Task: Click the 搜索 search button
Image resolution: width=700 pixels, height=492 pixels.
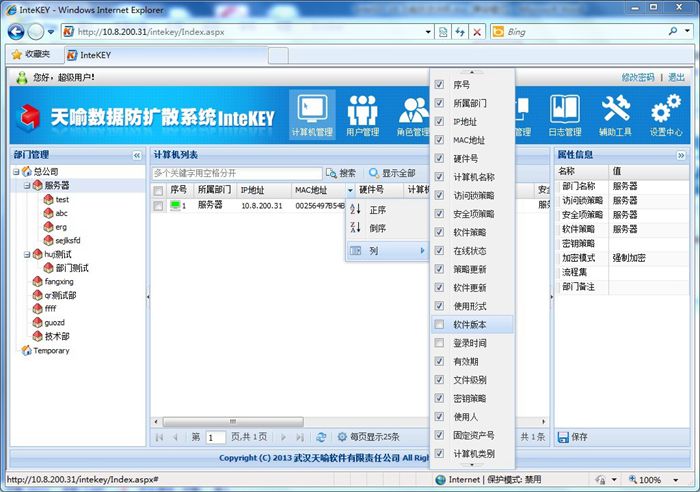Action: (x=341, y=173)
